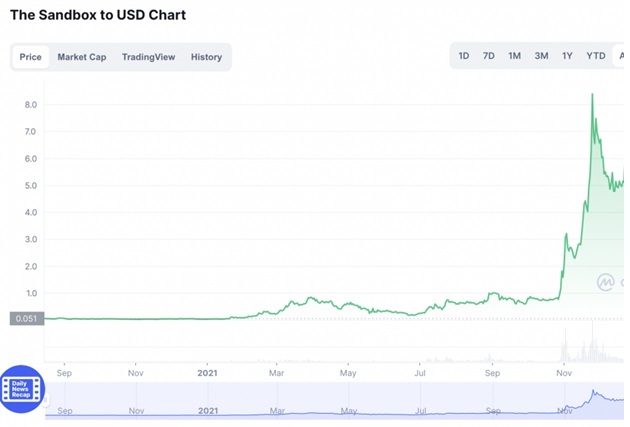Image resolution: width=630 pixels, height=427 pixels.
Task: Switch to the Market Cap tab
Action: point(82,57)
